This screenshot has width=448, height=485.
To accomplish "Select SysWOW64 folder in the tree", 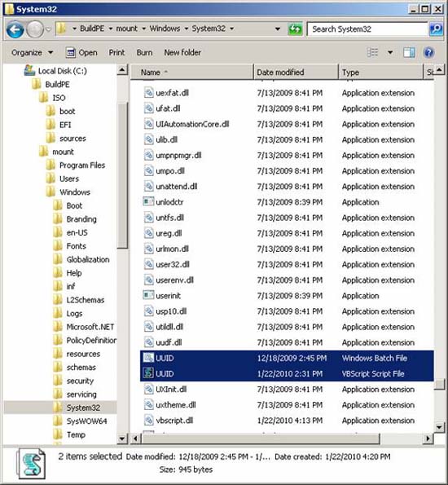I will (86, 421).
